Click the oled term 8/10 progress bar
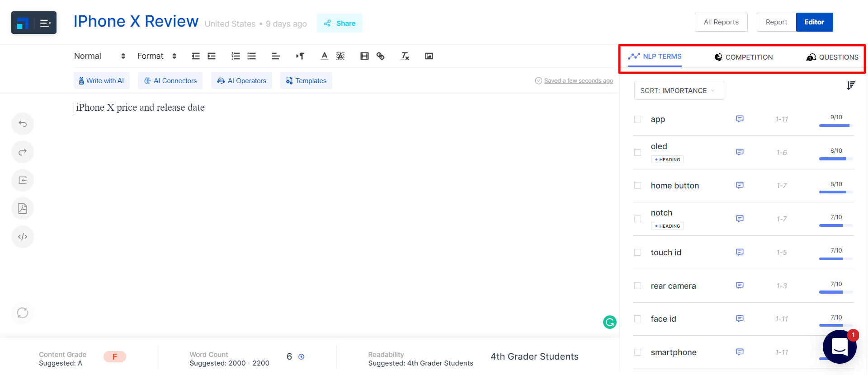 (836, 159)
